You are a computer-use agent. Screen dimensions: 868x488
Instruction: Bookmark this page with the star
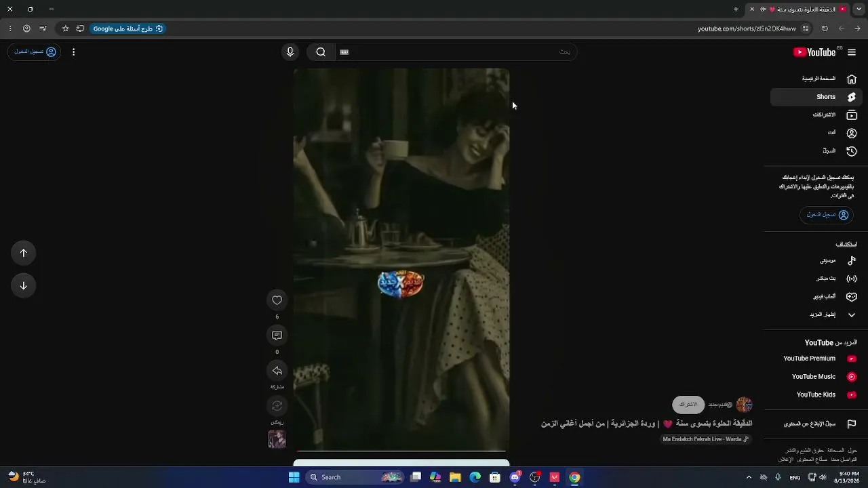point(65,28)
